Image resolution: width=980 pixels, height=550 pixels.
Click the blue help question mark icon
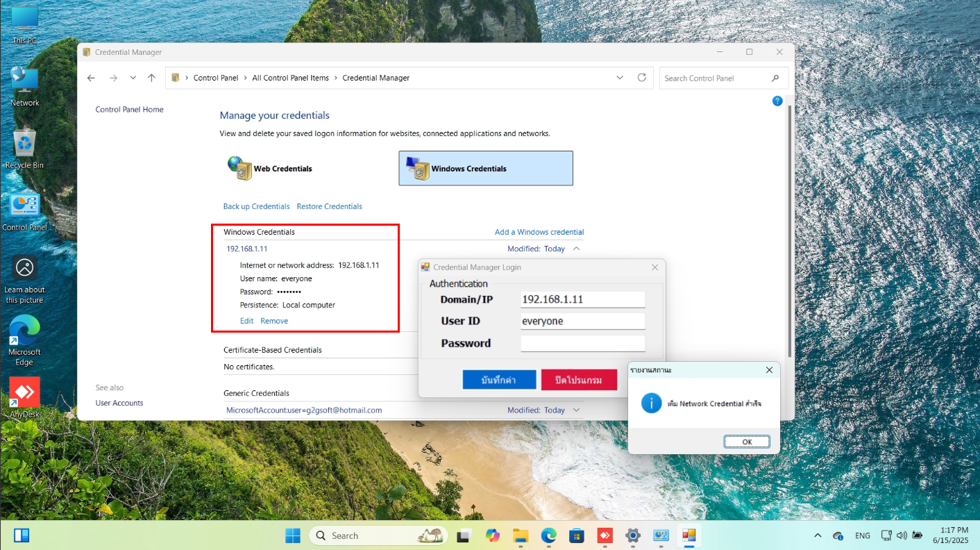point(777,101)
